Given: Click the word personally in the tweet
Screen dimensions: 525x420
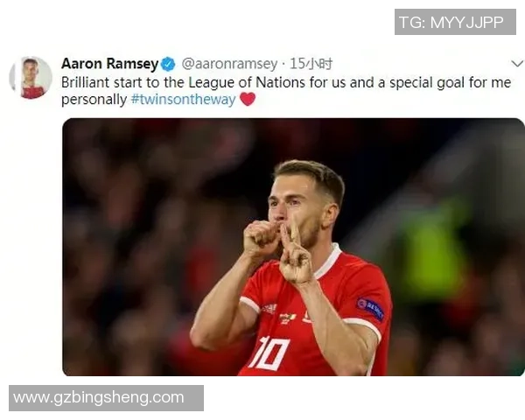Looking at the screenshot, I should point(94,100).
